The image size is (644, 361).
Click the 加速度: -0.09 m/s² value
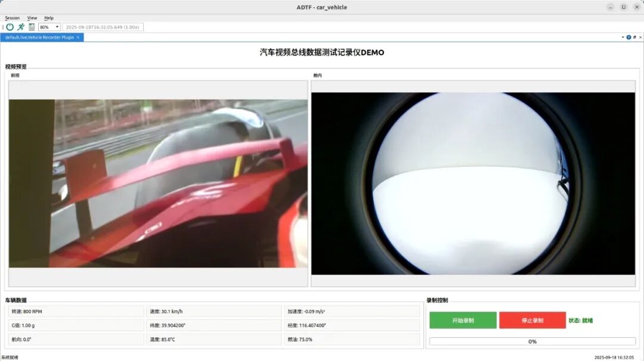(x=352, y=312)
